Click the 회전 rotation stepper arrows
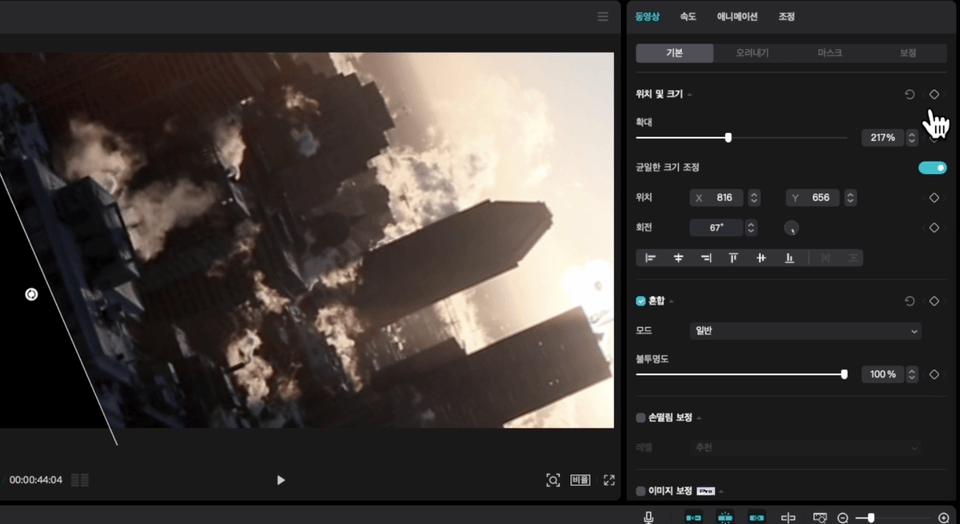 click(x=751, y=228)
